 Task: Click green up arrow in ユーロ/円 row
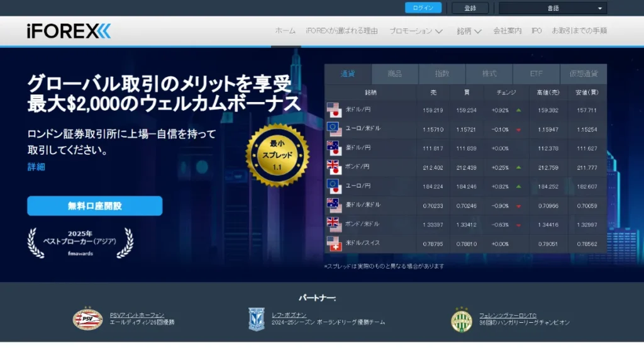point(519,186)
